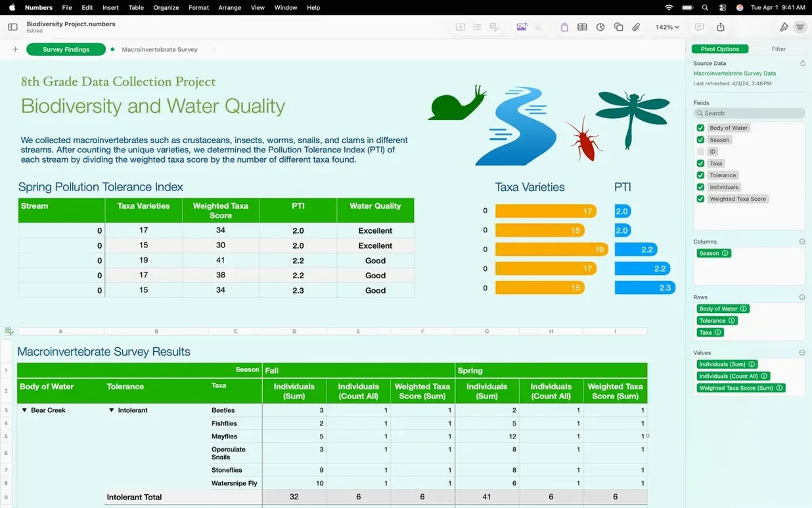Screen dimensions: 812x508
Task: Open the Insert Table toolbar icon
Action: tap(582, 27)
